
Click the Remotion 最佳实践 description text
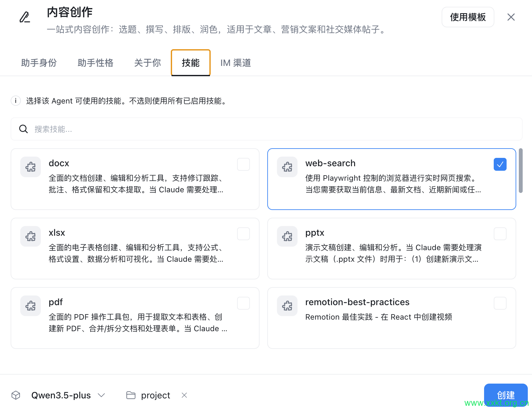point(379,317)
